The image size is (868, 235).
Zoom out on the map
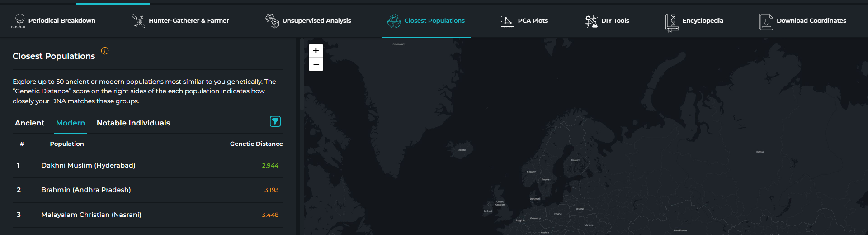(x=316, y=64)
